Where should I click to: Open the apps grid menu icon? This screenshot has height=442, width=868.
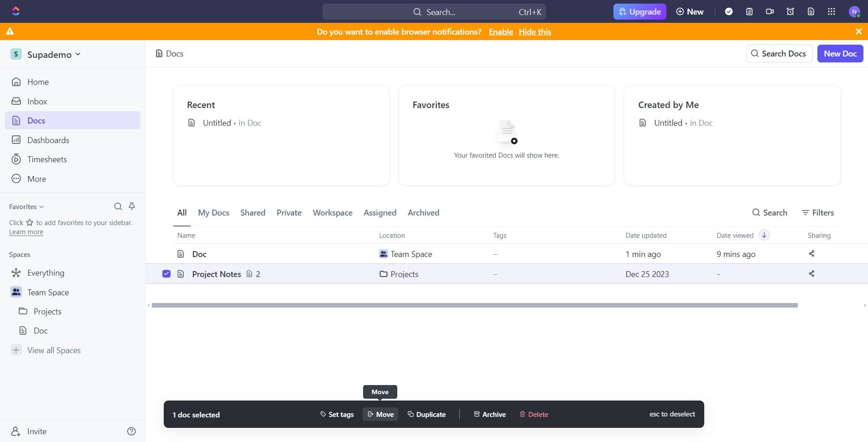pos(831,11)
